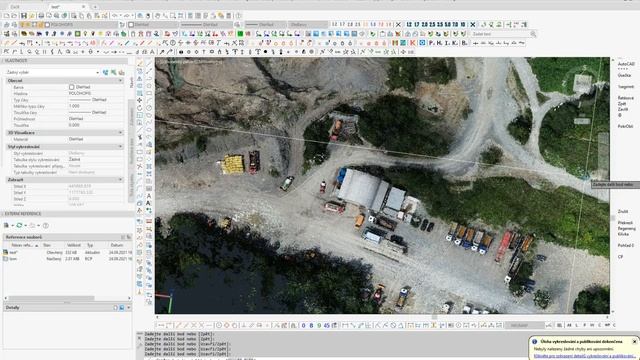
Task: Choose 'Zpět' in the side screen menu
Action: tap(622, 104)
